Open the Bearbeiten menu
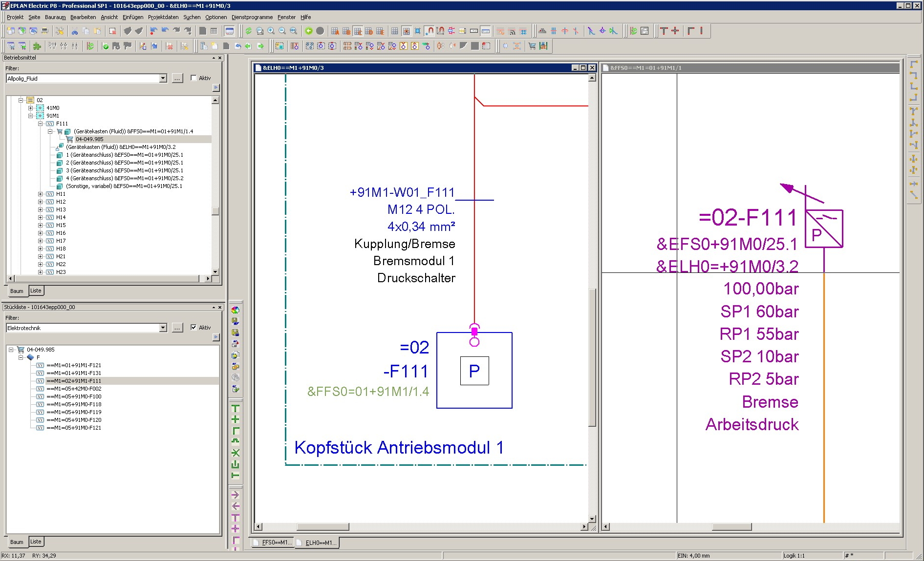 pos(83,17)
